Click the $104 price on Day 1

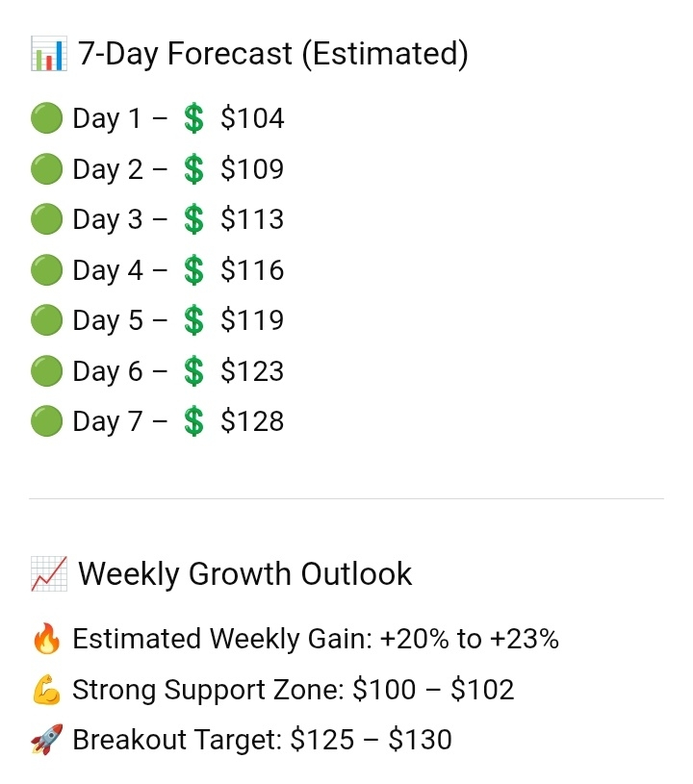click(x=253, y=118)
